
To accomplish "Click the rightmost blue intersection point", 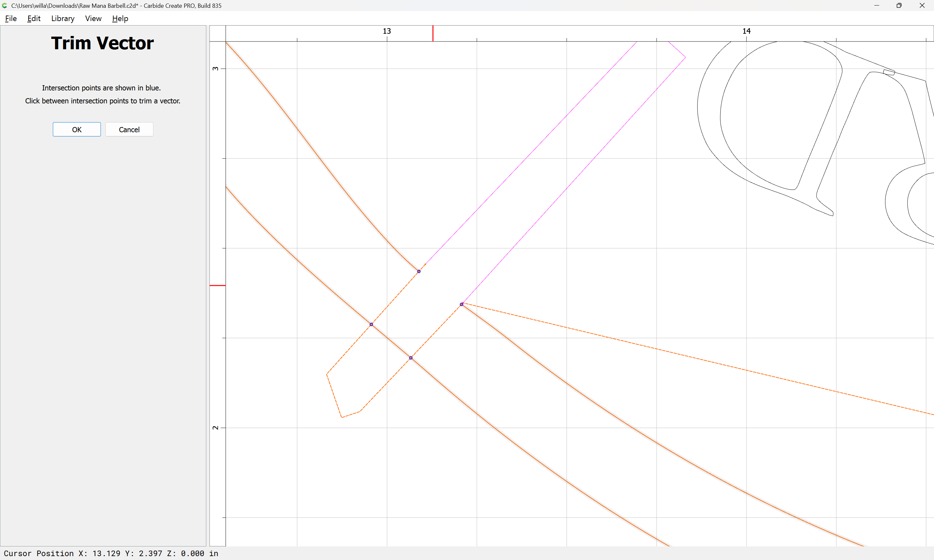I will [x=461, y=304].
